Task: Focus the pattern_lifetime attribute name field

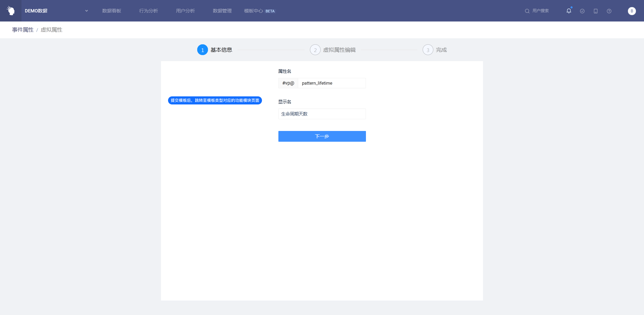Action: point(331,83)
